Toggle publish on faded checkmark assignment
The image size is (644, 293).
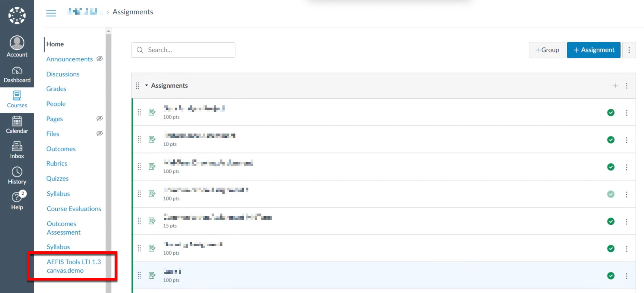tap(610, 194)
